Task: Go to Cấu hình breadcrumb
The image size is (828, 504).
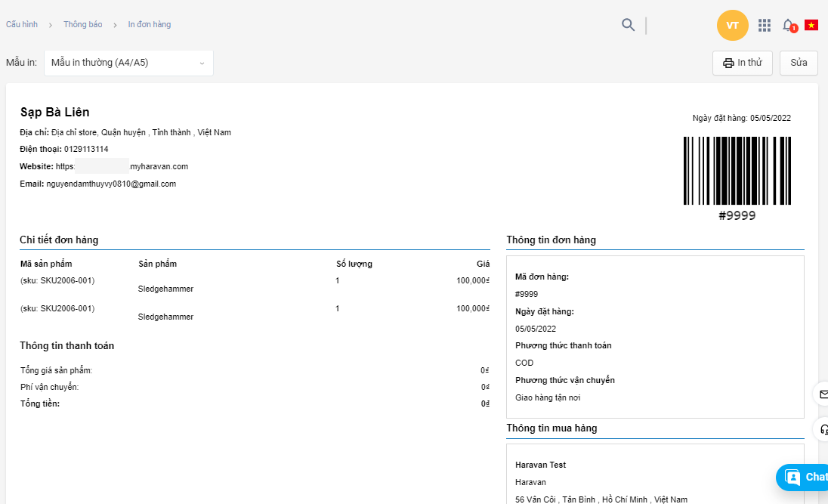Action: [x=22, y=25]
